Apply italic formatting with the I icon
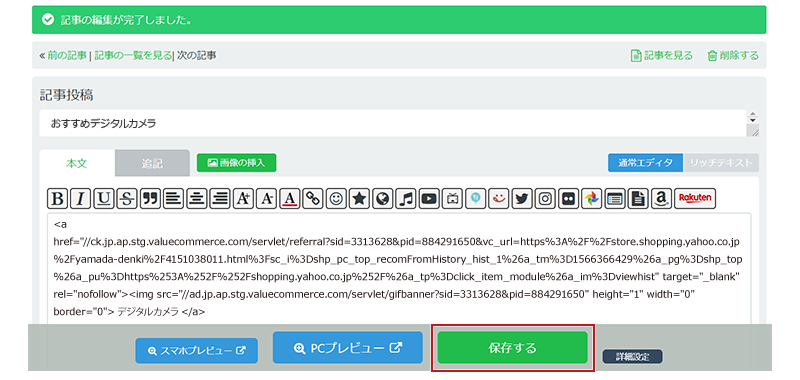Image resolution: width=800 pixels, height=380 pixels. click(x=81, y=199)
